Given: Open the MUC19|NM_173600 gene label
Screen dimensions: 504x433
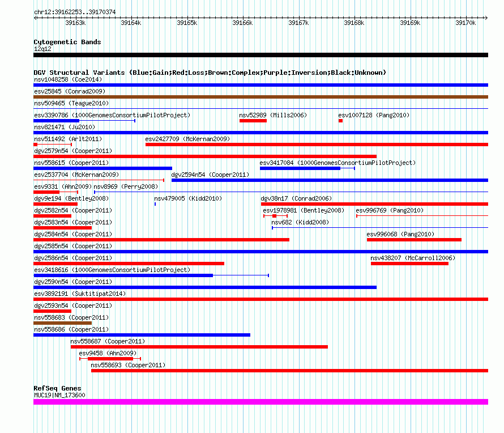Looking at the screenshot, I should point(59,396).
